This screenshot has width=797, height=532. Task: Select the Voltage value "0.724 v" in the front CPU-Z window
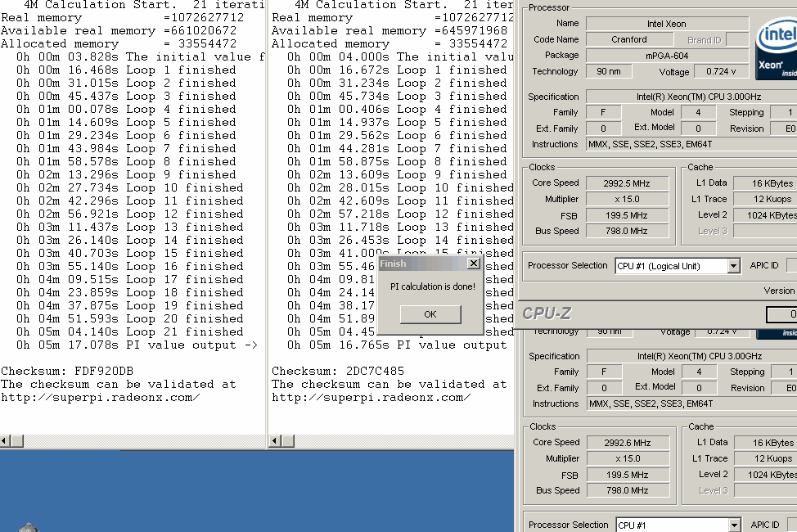721,72
